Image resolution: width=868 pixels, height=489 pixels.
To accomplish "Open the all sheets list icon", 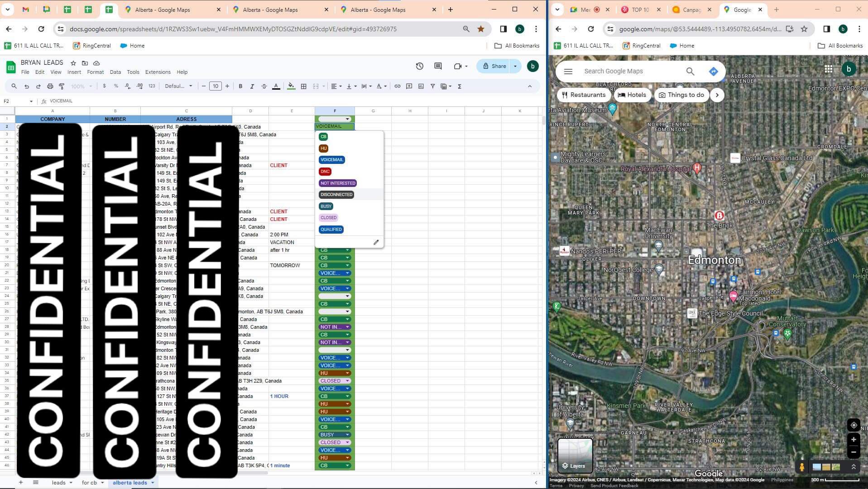I will (x=36, y=483).
